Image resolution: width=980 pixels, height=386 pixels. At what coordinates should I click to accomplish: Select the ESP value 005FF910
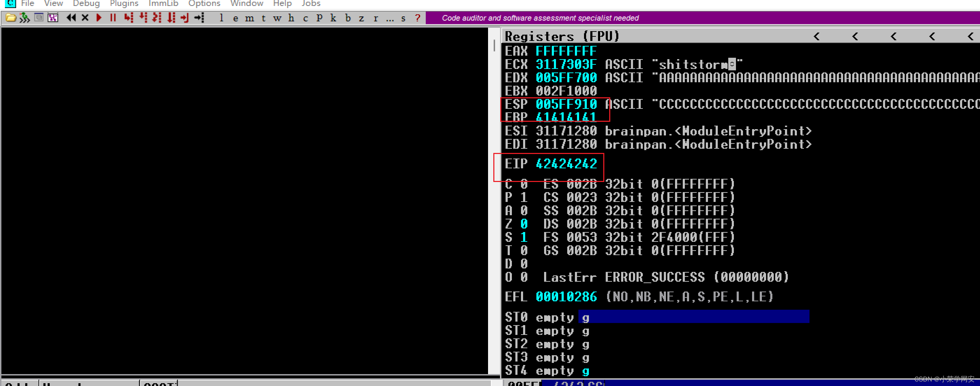(566, 104)
